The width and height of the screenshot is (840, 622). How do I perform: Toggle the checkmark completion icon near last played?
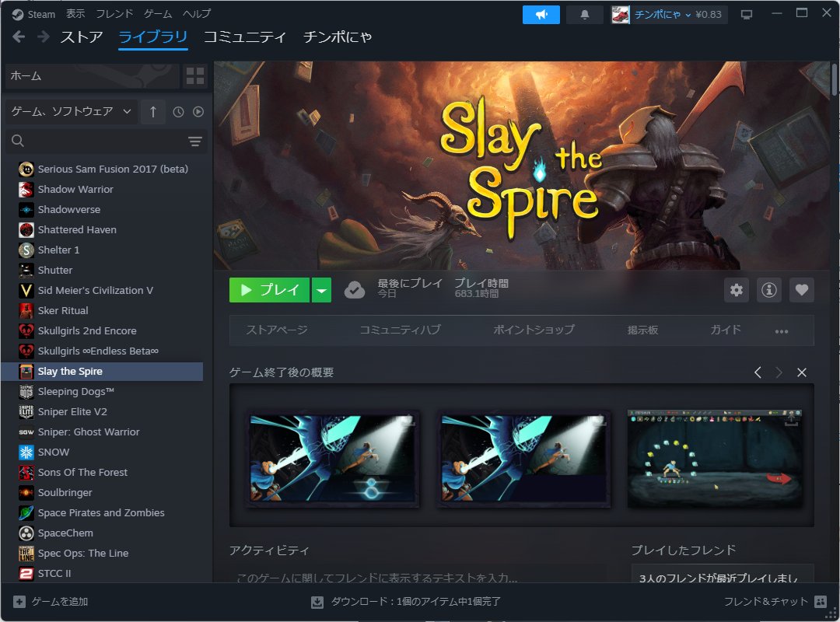(355, 289)
